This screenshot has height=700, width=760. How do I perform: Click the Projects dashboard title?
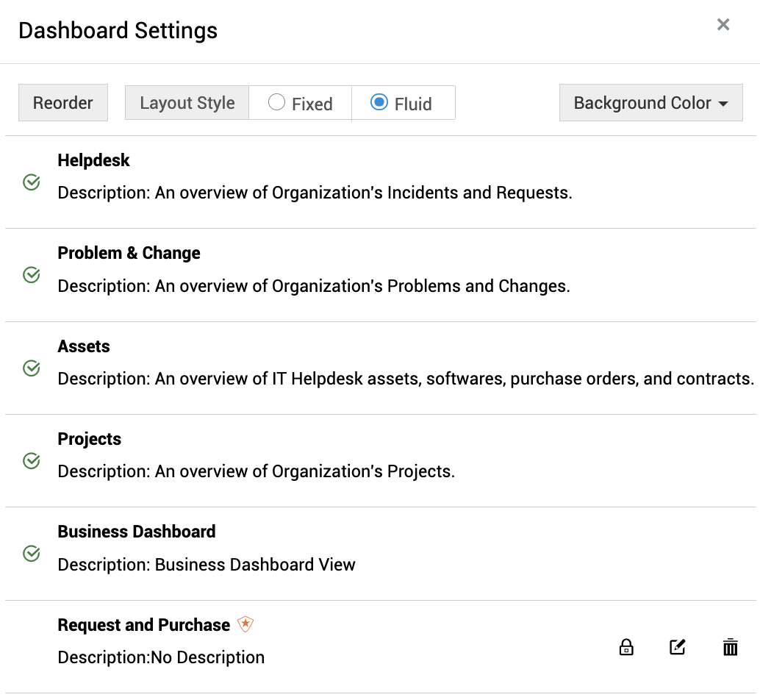[90, 439]
